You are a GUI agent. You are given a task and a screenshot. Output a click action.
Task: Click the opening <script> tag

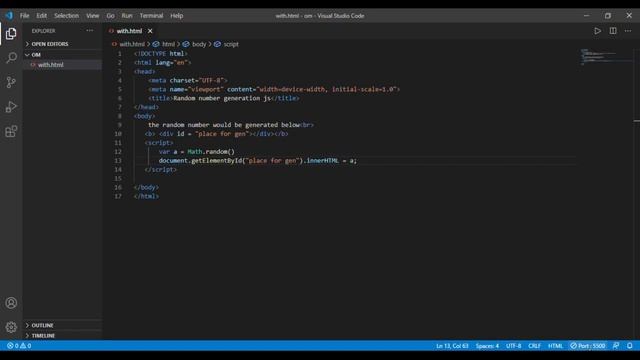tap(159, 142)
